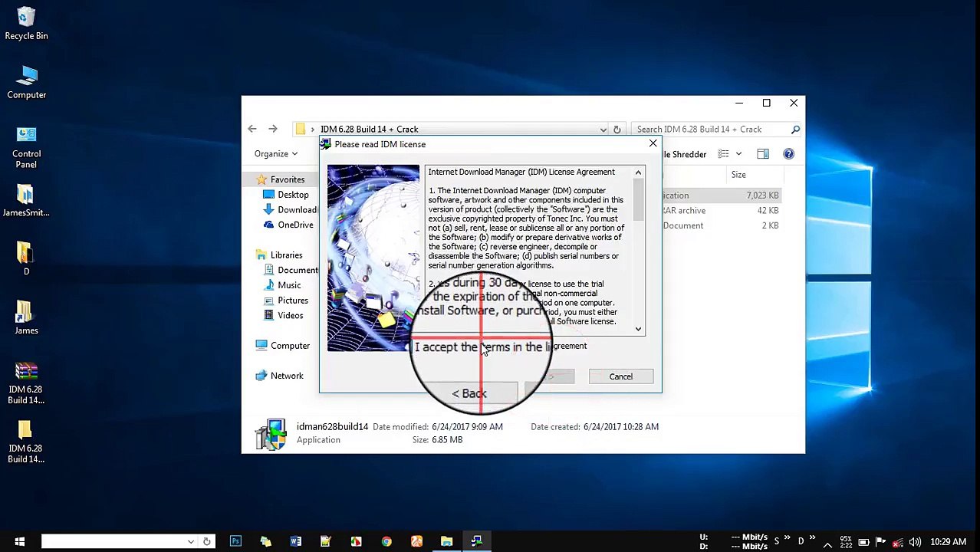The height and width of the screenshot is (552, 980).
Task: Select the Document row sized 2 KB
Action: point(722,225)
